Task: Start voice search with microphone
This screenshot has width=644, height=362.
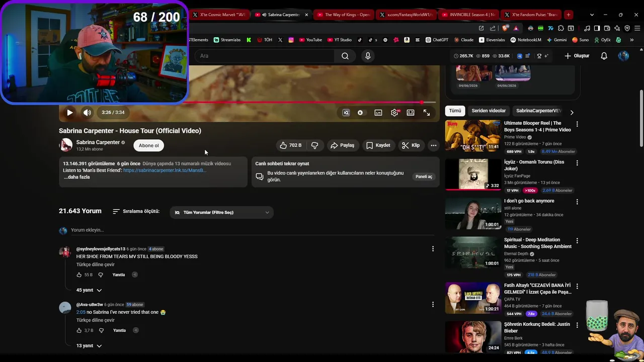Action: click(x=368, y=56)
